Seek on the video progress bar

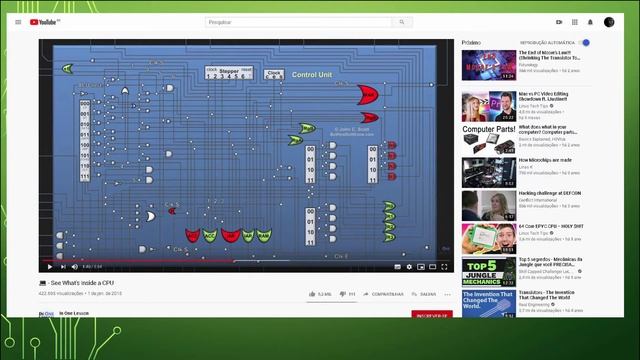click(246, 260)
